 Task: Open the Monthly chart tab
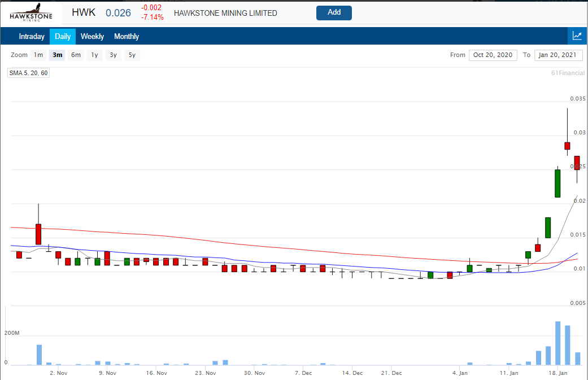[x=127, y=36]
